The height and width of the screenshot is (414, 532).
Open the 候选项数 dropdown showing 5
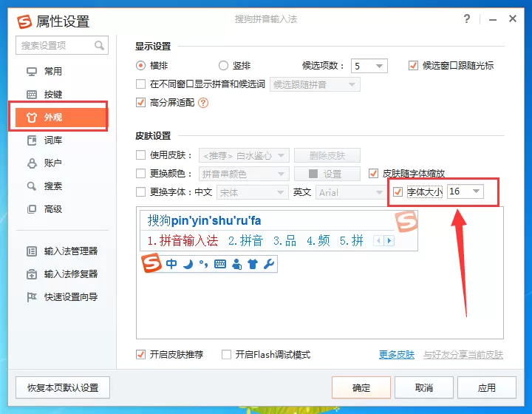click(x=369, y=66)
